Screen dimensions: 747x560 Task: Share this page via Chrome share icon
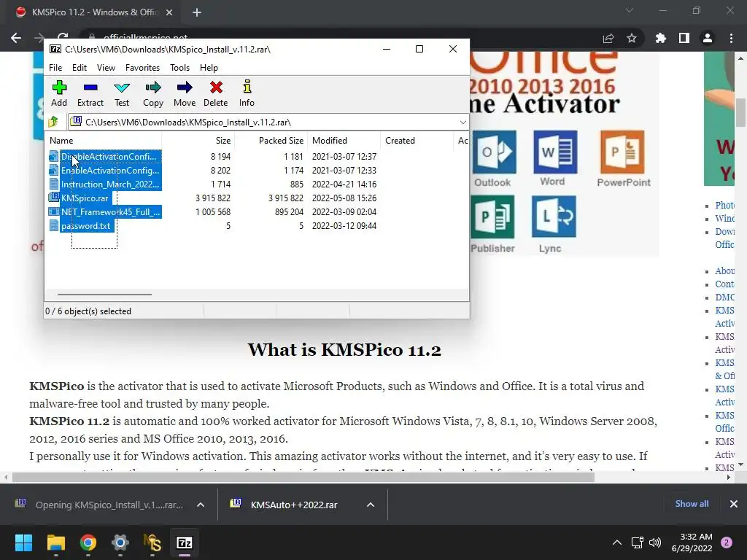click(608, 38)
